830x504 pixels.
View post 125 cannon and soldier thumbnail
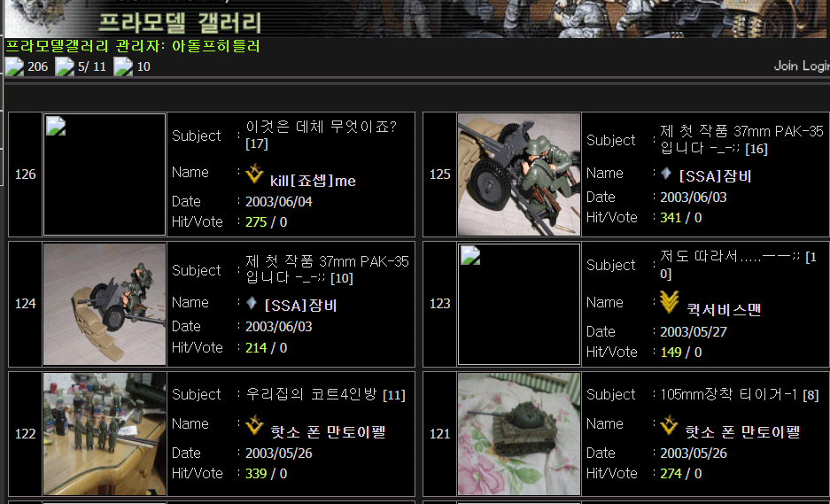[519, 174]
